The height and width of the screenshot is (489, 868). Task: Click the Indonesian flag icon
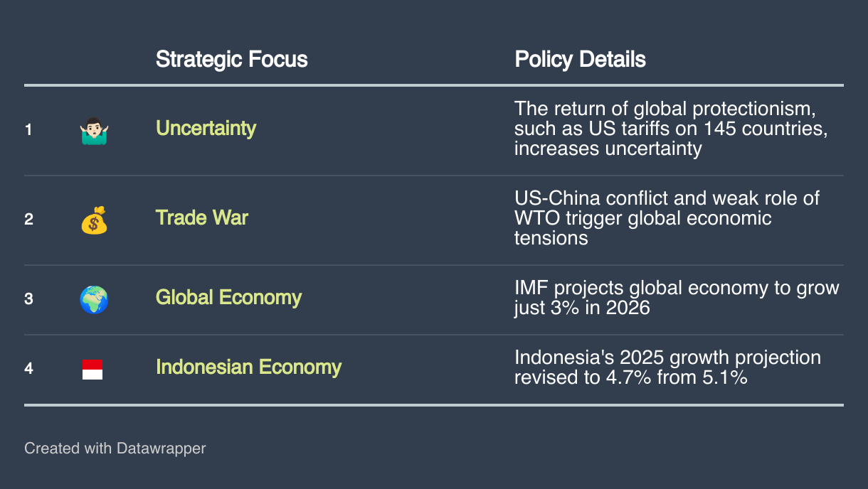92,369
